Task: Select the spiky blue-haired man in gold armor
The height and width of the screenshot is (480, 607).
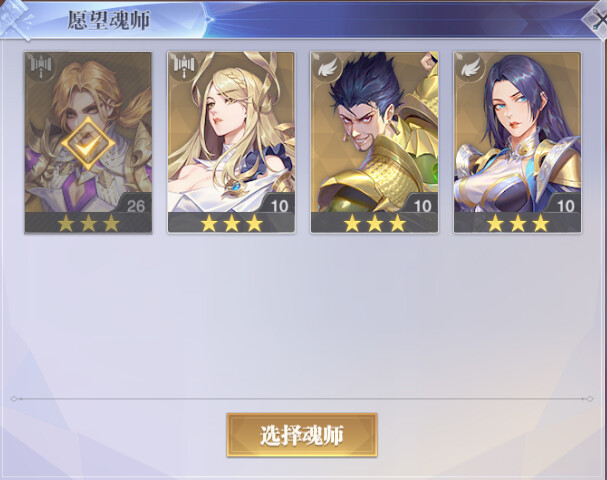Action: [374, 142]
